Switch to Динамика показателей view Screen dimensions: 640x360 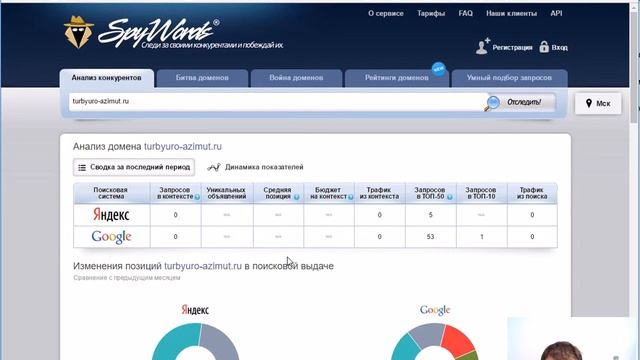pyautogui.click(x=256, y=167)
